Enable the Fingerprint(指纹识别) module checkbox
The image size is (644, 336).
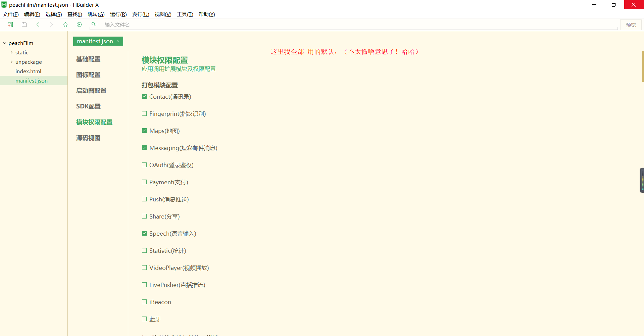coord(144,113)
